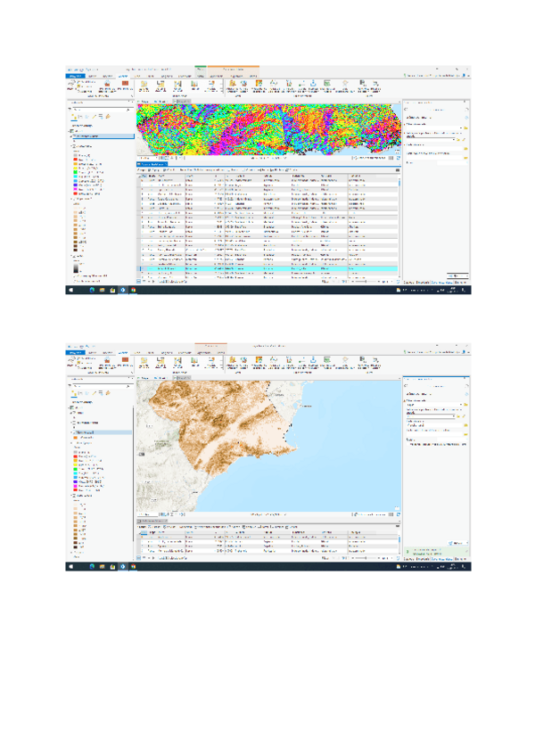The height and width of the screenshot is (756, 535).
Task: Click List By Drawing Order icon in brown-map Contents pane
Action: coord(73,391)
